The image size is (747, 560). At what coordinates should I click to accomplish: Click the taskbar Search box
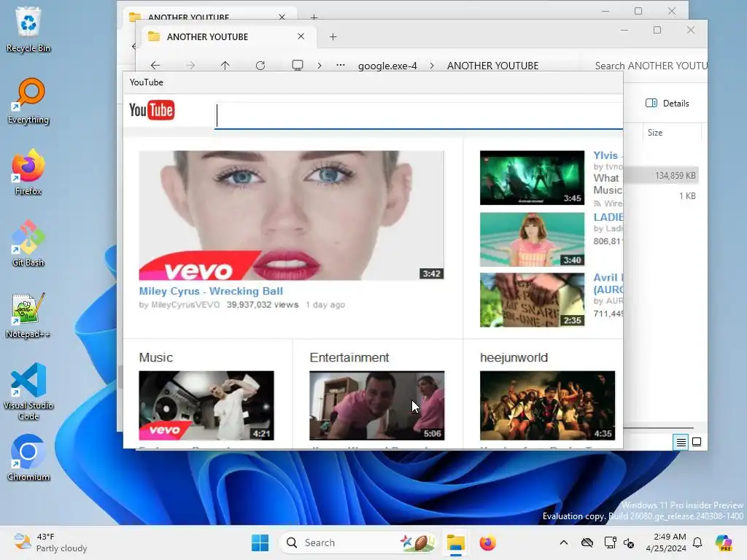(x=357, y=542)
